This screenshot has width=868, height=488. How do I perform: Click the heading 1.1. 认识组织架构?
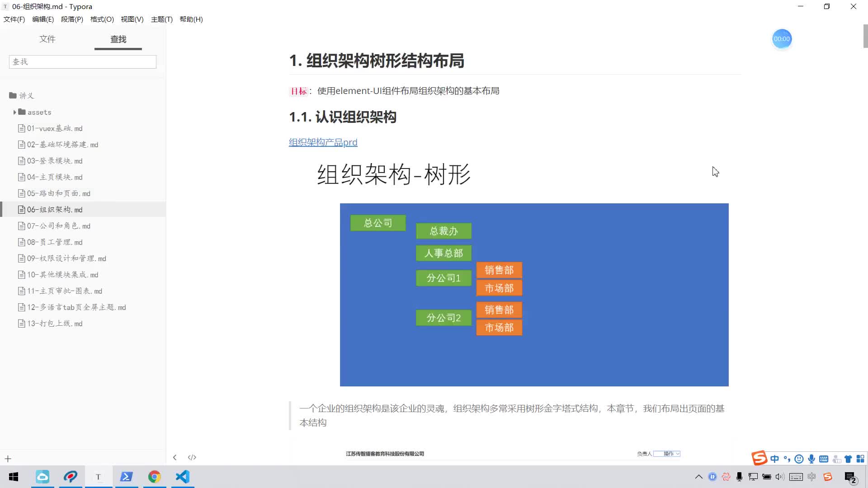[343, 117]
